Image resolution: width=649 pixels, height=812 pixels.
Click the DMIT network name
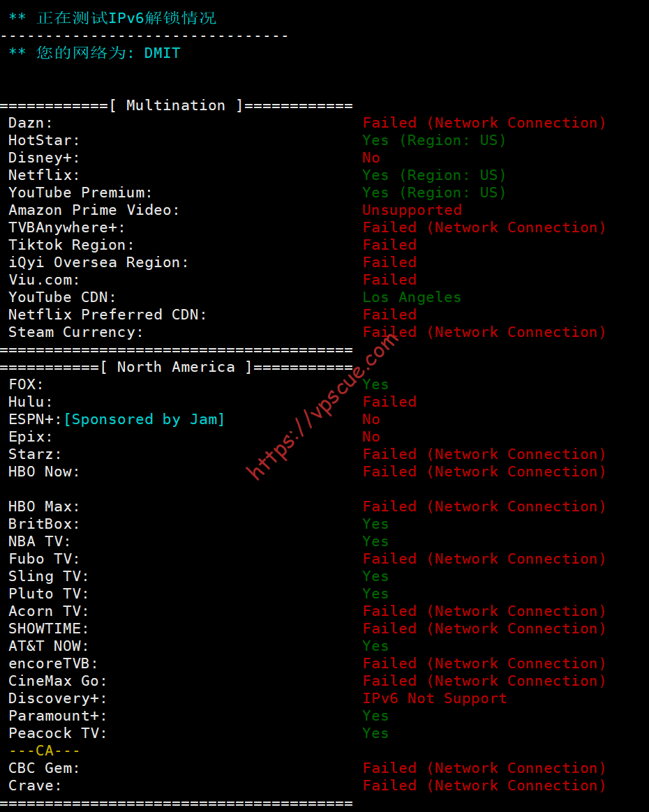162,53
